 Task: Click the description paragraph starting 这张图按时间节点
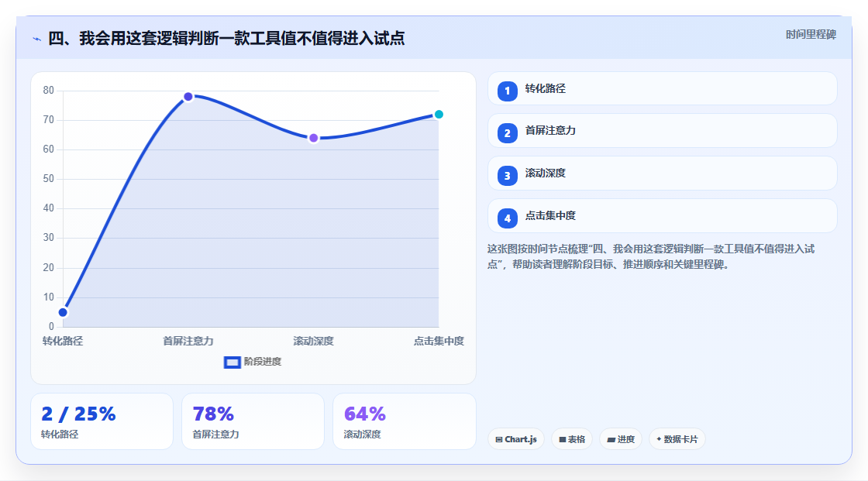pos(651,256)
